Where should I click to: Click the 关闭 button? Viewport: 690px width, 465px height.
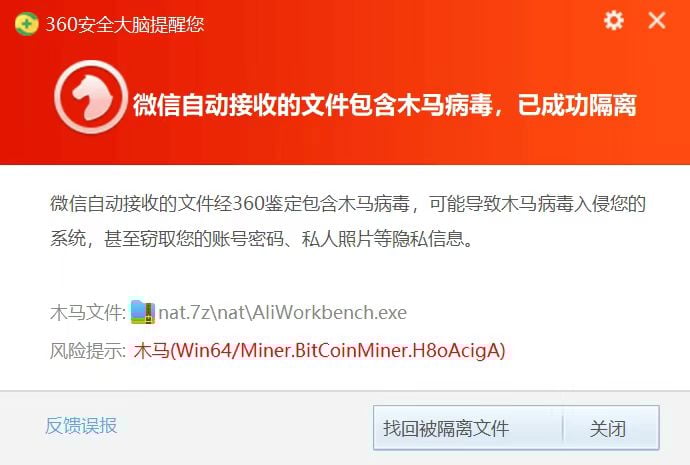tap(611, 428)
